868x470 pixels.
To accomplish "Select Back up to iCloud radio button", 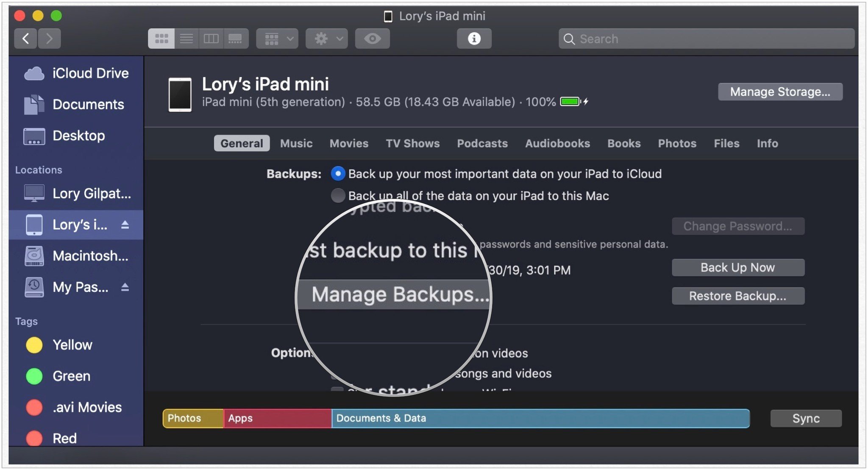I will click(337, 173).
